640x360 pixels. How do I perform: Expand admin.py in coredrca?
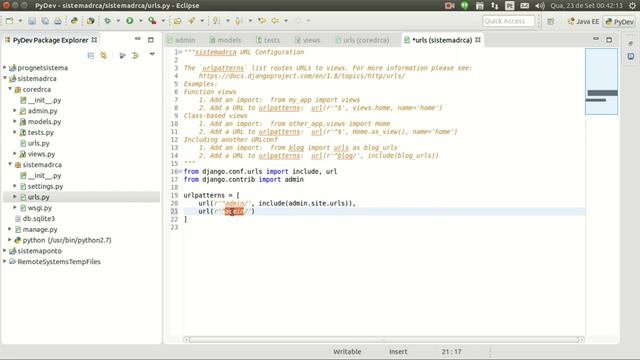15,110
